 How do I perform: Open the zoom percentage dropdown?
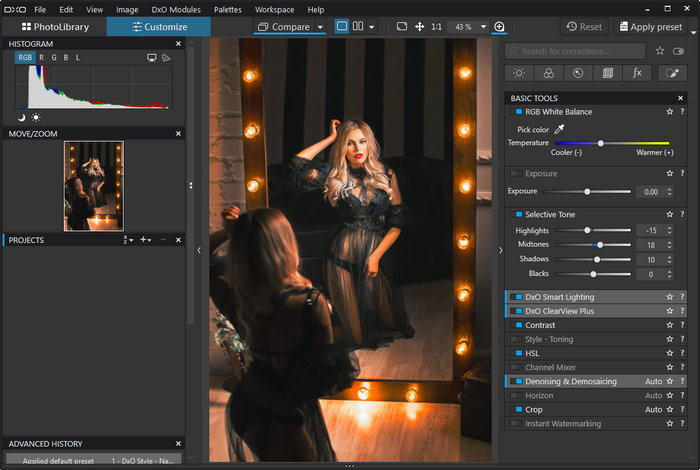(483, 27)
